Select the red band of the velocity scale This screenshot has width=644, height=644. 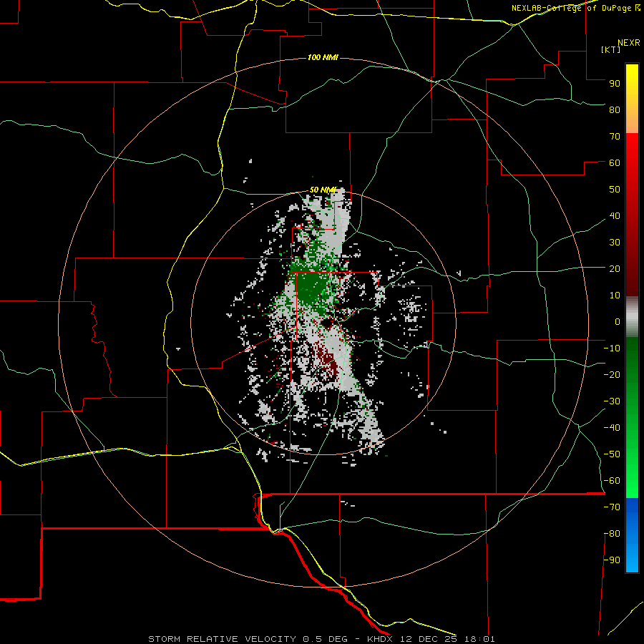(632, 215)
